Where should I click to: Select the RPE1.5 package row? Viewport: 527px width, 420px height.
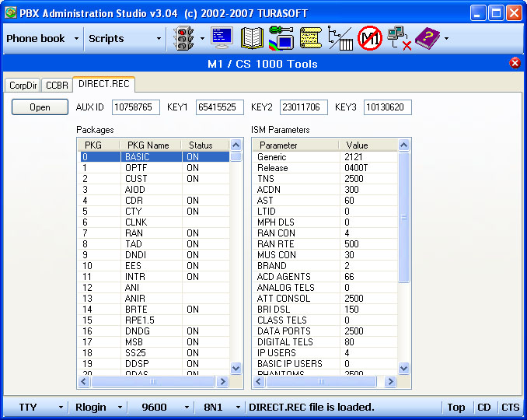(154, 320)
